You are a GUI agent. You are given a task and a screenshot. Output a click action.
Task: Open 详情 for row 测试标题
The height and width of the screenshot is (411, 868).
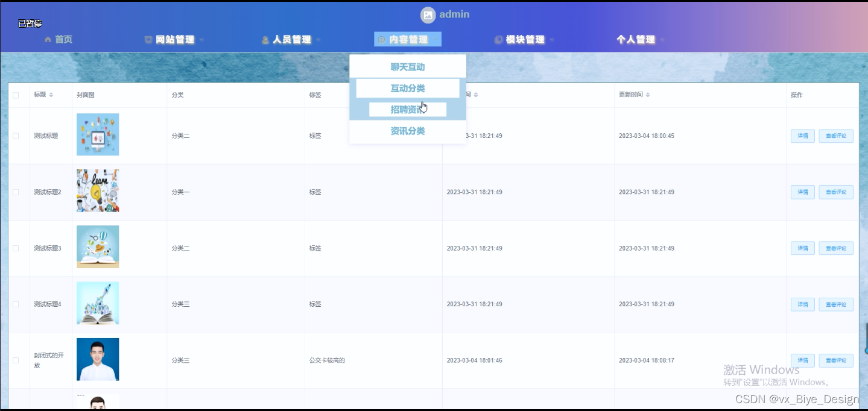point(803,136)
